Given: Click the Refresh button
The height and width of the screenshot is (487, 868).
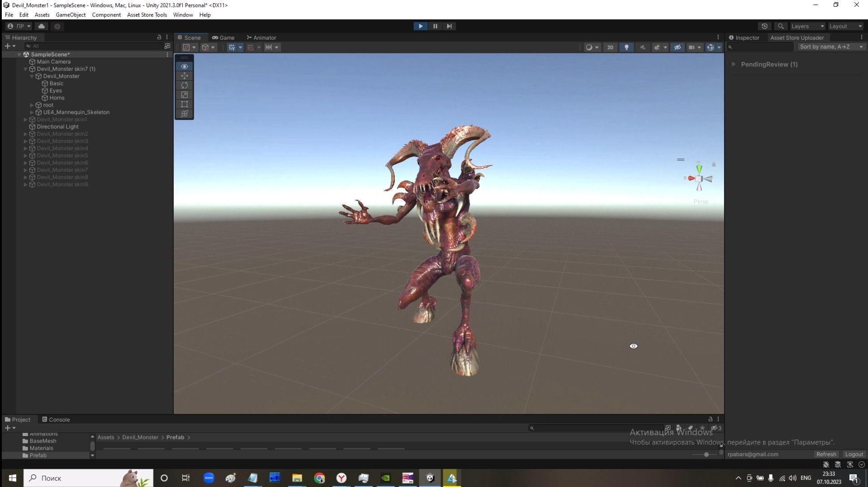Looking at the screenshot, I should pyautogui.click(x=826, y=454).
